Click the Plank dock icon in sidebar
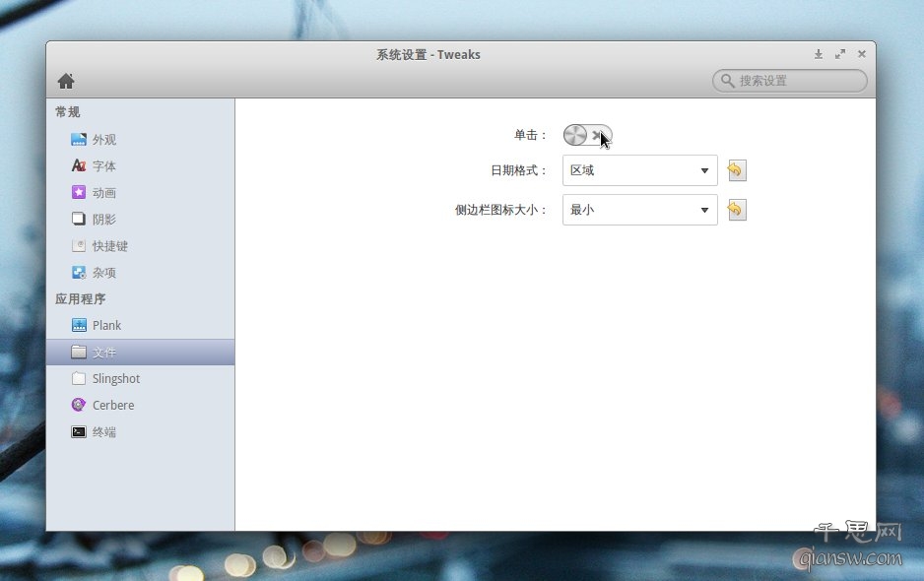Viewport: 924px width, 581px height. 79,325
